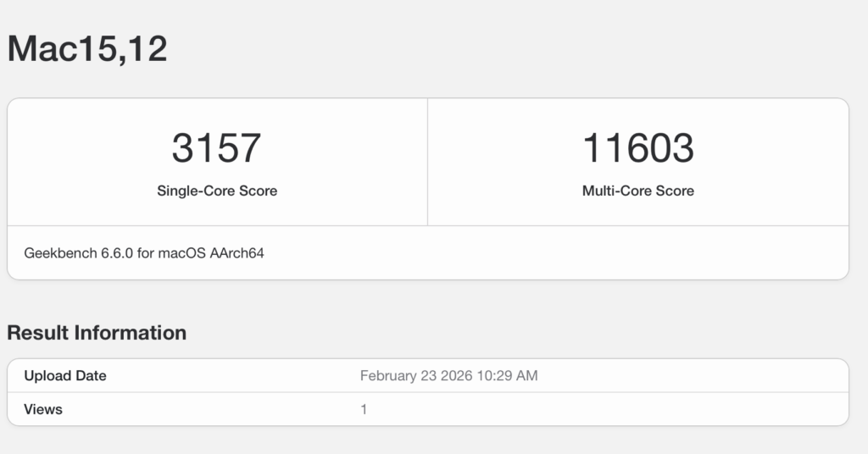868x454 pixels.
Task: Click the views count value 1
Action: (x=364, y=409)
